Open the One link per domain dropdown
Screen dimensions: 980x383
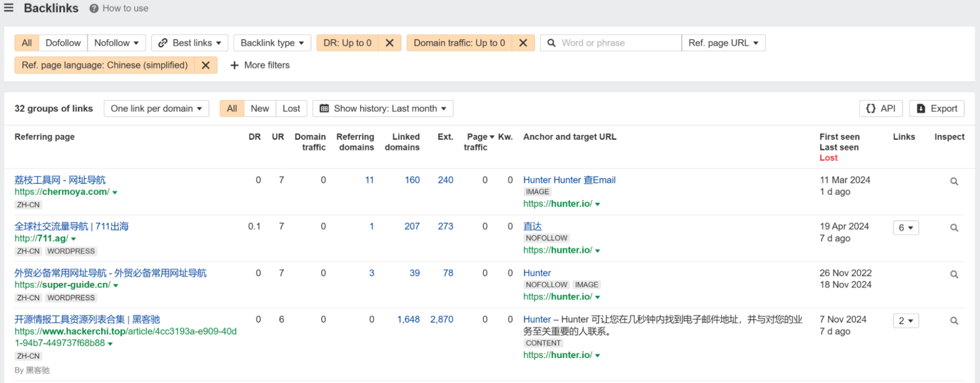click(x=156, y=108)
